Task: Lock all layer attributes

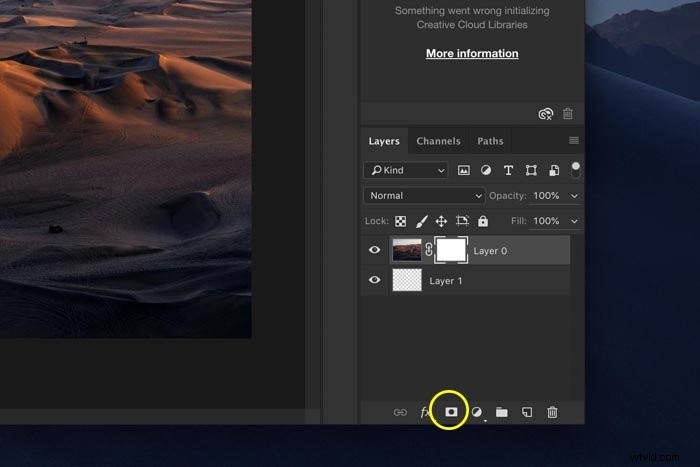Action: (x=483, y=221)
